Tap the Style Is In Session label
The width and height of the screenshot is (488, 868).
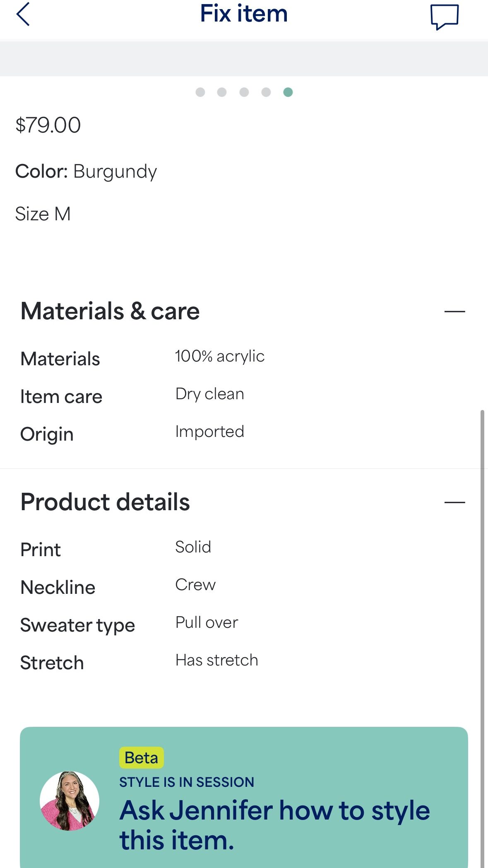pyautogui.click(x=187, y=782)
